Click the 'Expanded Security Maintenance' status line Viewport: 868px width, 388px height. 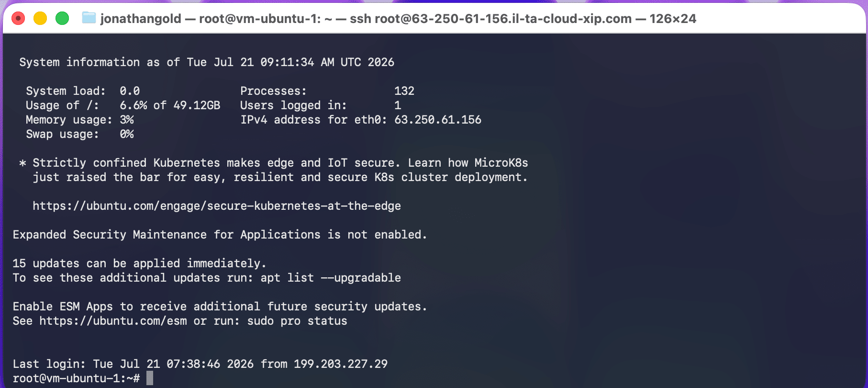click(220, 235)
